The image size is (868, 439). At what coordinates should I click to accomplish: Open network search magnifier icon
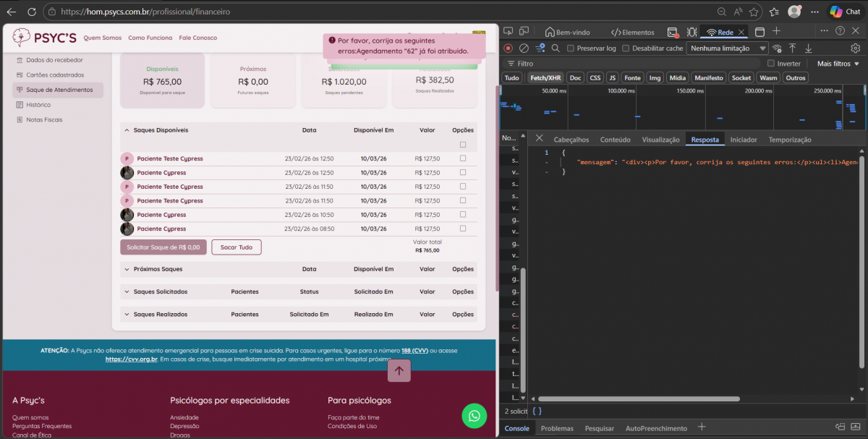point(556,48)
